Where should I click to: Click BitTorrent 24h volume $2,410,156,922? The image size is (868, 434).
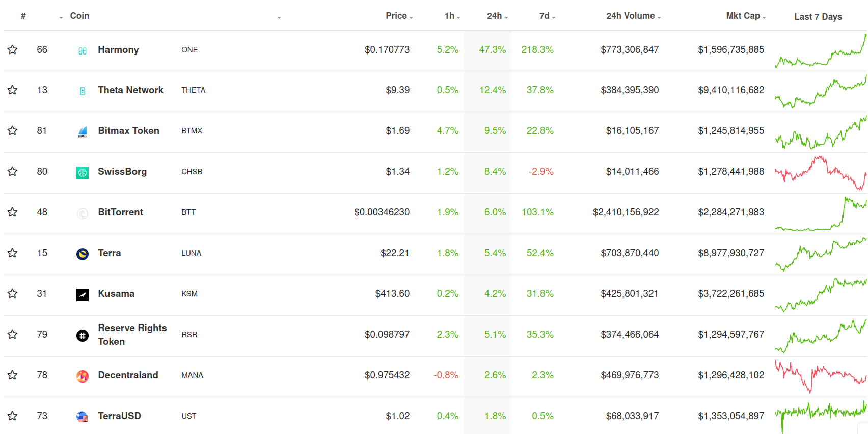(x=626, y=212)
